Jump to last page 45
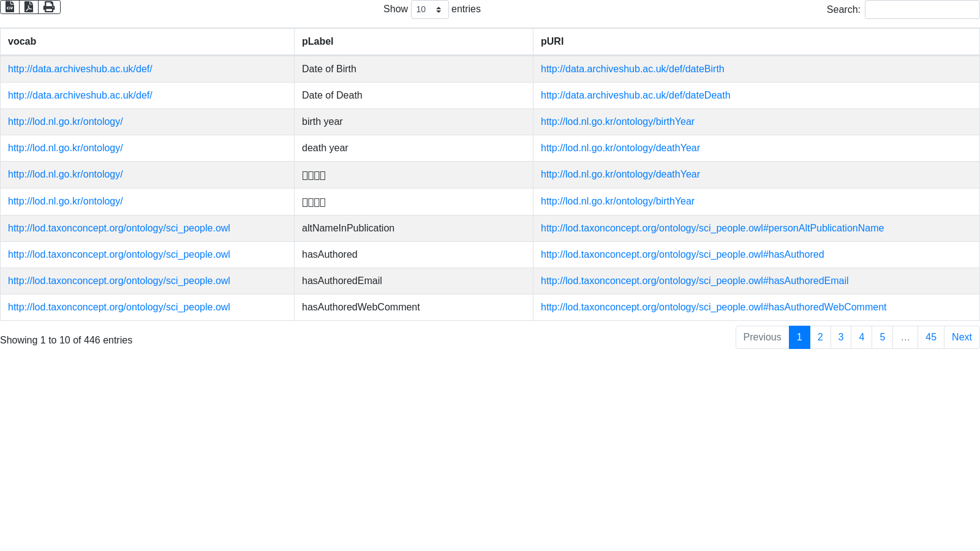980x551 pixels. [931, 337]
